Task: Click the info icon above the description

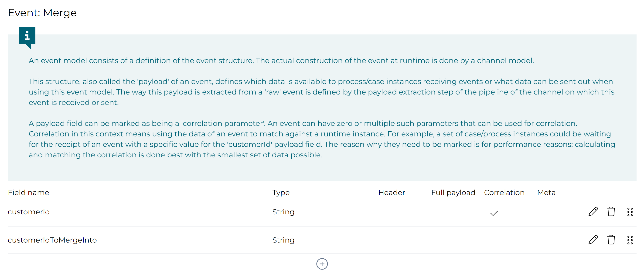Action: (x=27, y=36)
